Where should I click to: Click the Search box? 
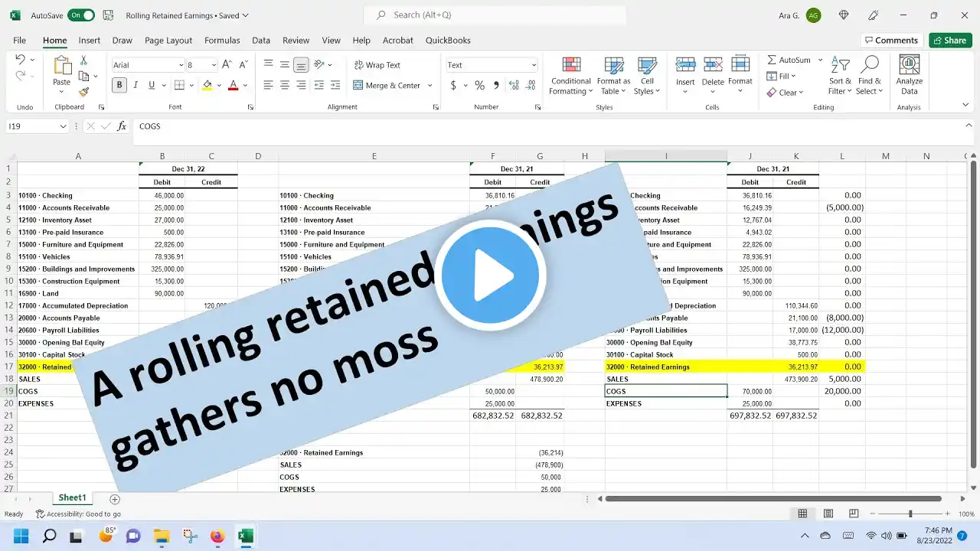(x=495, y=15)
